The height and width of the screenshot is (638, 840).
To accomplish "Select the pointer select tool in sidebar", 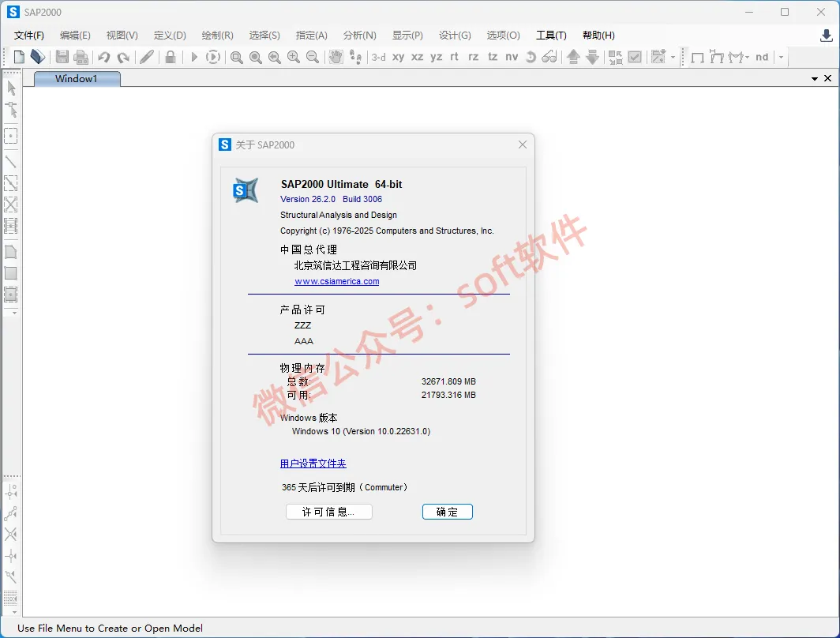I will tap(11, 88).
